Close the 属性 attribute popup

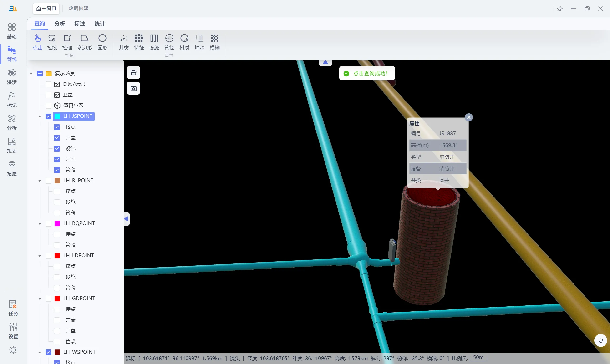(x=469, y=117)
